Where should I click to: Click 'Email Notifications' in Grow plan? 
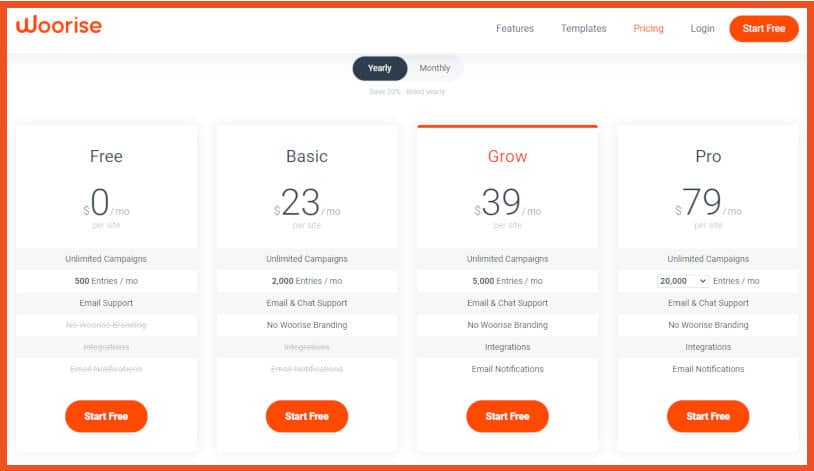point(507,369)
